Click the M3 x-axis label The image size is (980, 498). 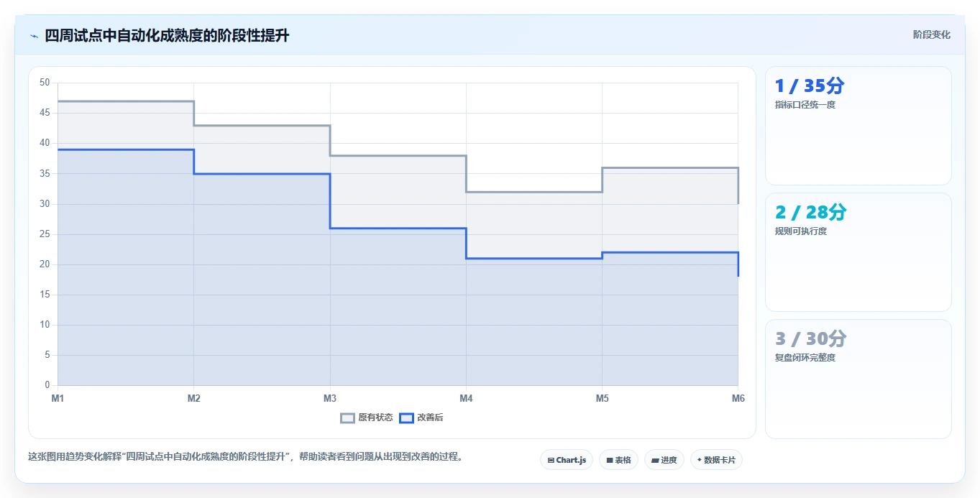tap(330, 398)
